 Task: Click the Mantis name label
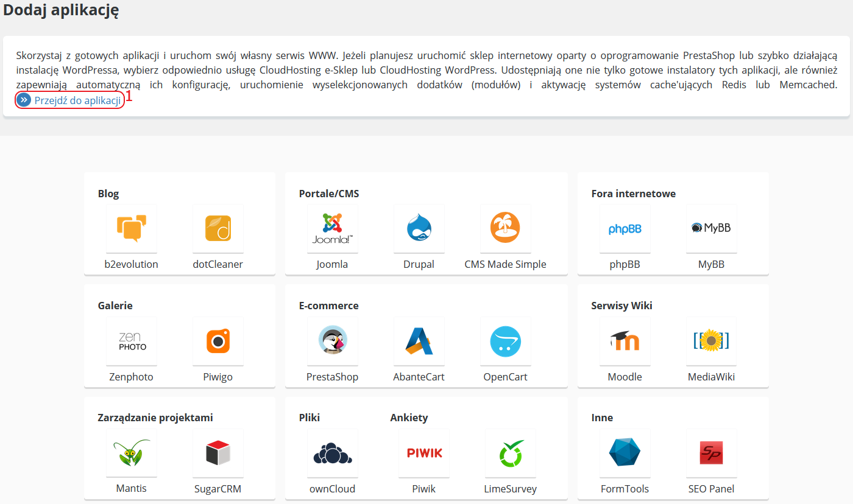[132, 488]
